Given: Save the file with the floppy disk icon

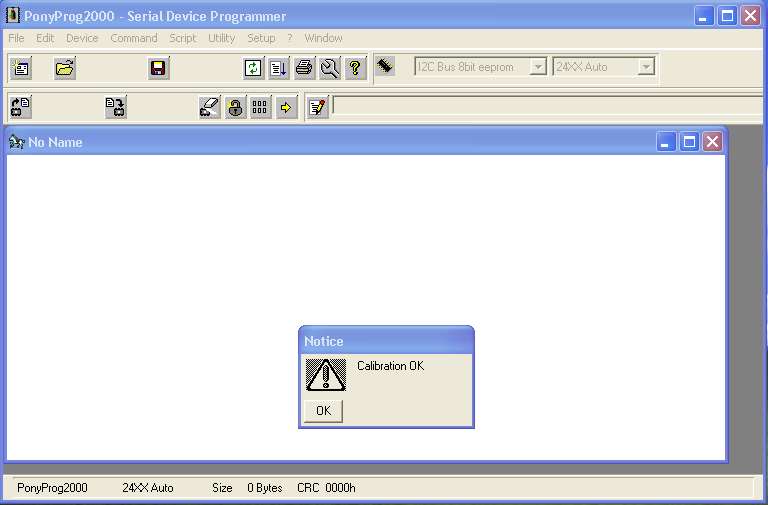Looking at the screenshot, I should tap(158, 68).
